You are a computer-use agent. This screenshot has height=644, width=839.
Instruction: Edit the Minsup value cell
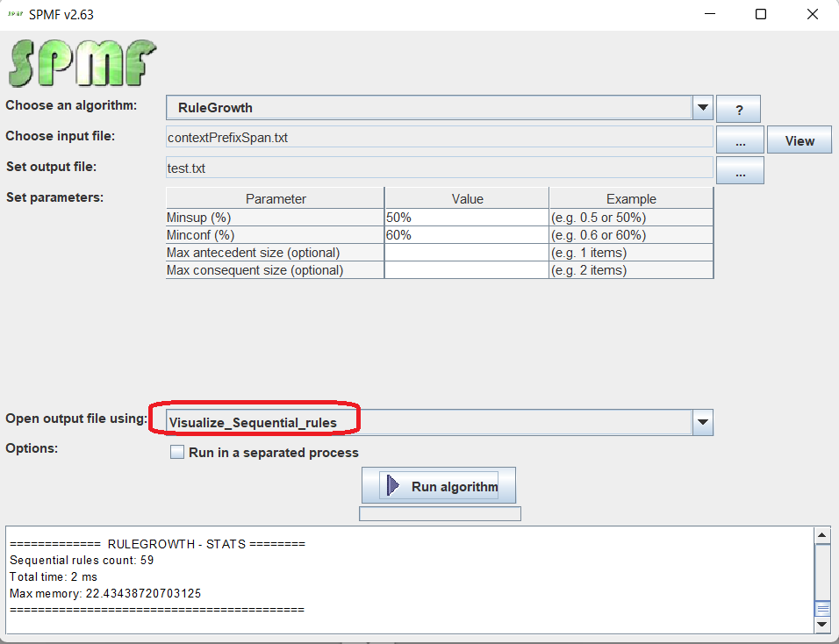click(466, 218)
